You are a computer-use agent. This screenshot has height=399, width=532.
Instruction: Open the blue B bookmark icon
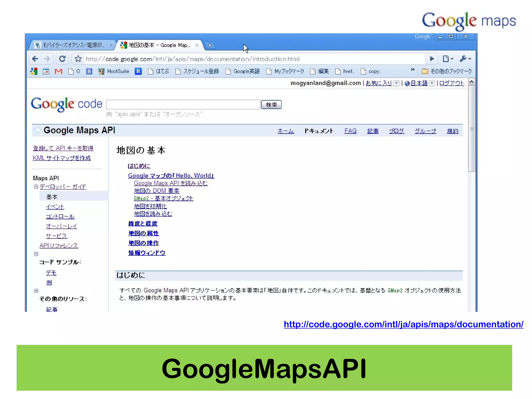pyautogui.click(x=89, y=71)
